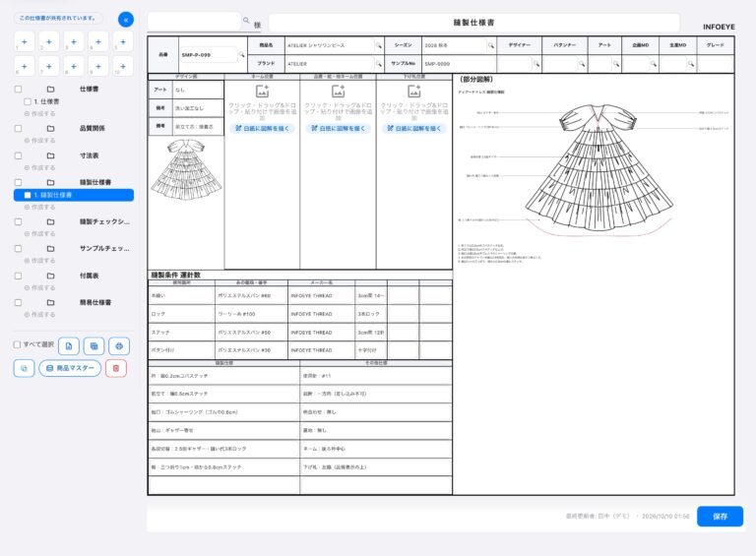Click add-image icon in 下げ札位置 column
Image resolution: width=756 pixels, height=556 pixels.
pos(414,91)
